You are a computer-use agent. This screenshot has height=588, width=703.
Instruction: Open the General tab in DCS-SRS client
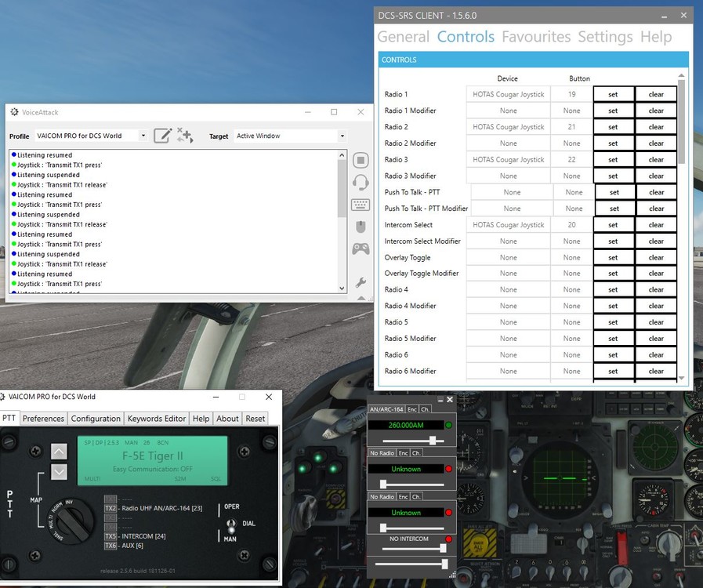point(403,36)
